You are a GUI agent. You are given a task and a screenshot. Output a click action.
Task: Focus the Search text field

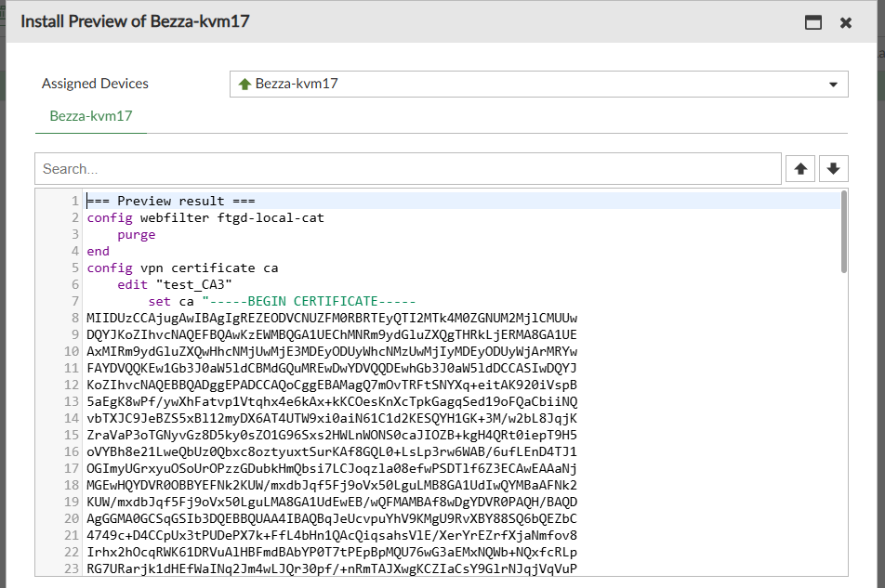[407, 169]
